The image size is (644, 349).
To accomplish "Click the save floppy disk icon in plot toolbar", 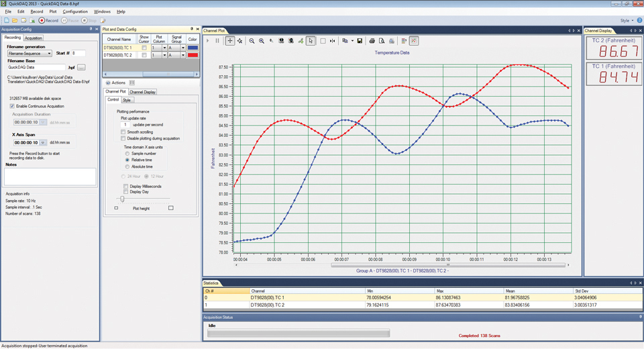I will pos(360,41).
